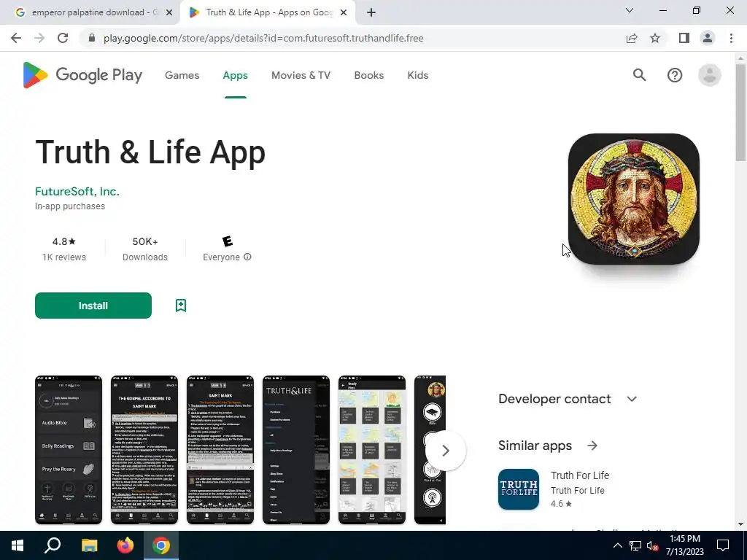Reload the current page
Viewport: 747px width, 560px height.
[x=63, y=38]
